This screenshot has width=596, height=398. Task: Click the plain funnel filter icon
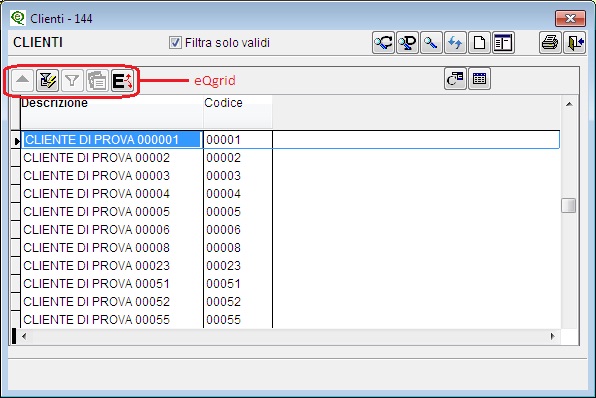coord(72,80)
